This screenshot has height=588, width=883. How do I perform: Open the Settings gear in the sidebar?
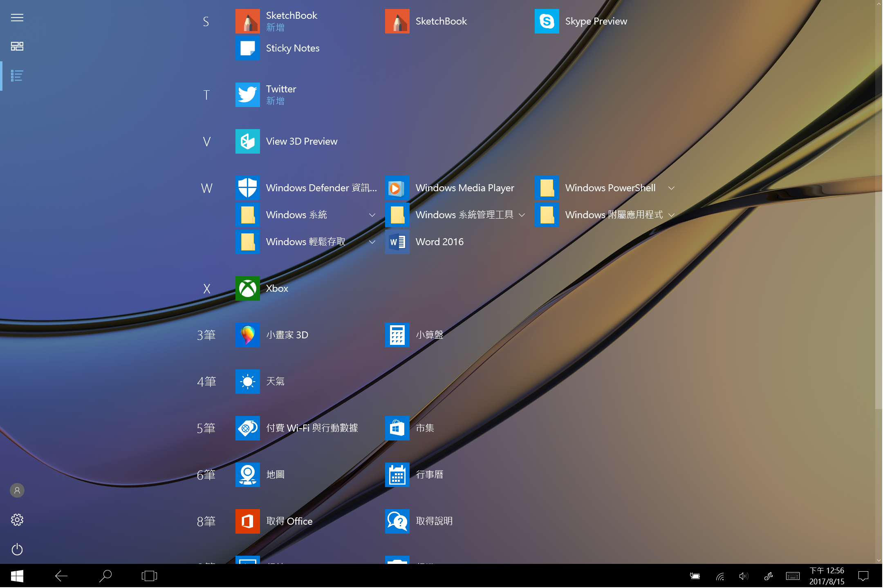click(x=17, y=520)
